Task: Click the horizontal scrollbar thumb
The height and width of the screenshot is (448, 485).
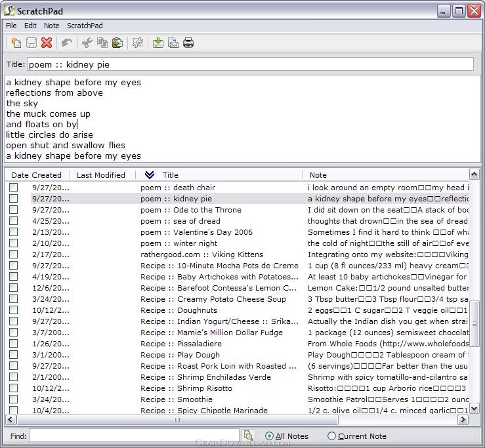Action: pos(177,420)
